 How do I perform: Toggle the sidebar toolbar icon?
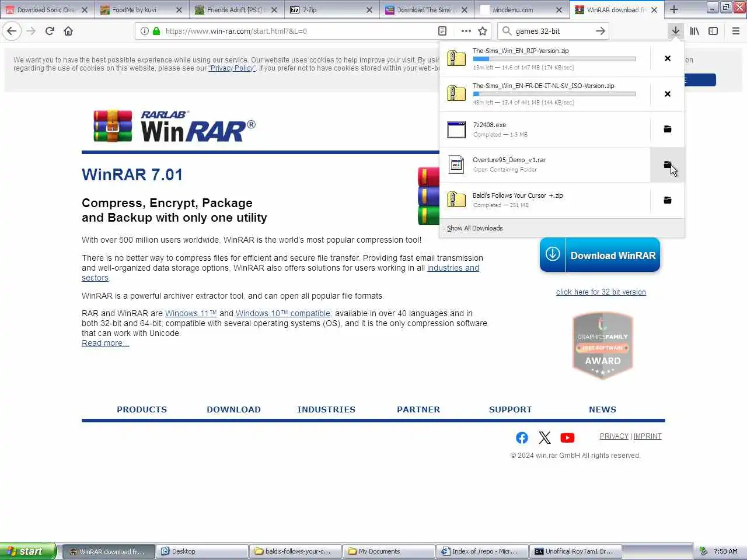point(713,31)
